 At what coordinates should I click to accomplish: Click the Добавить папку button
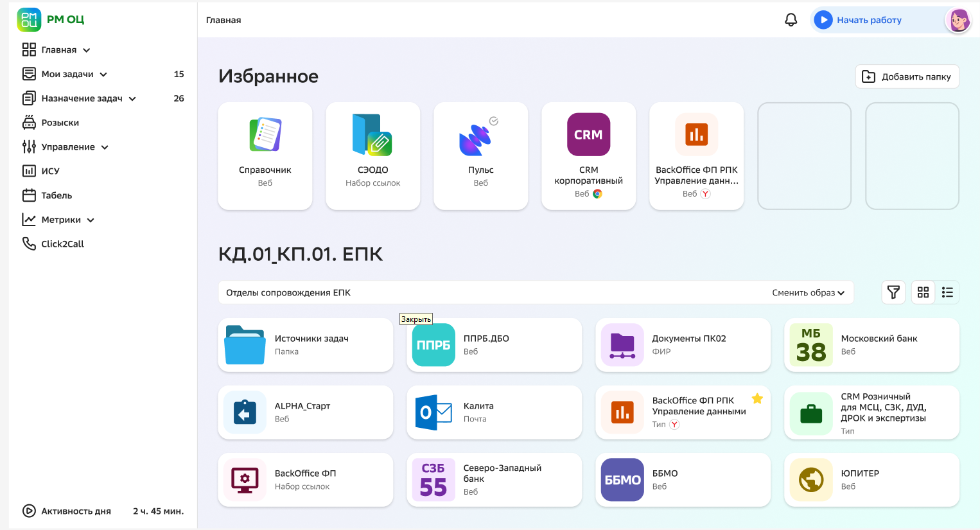[907, 76]
